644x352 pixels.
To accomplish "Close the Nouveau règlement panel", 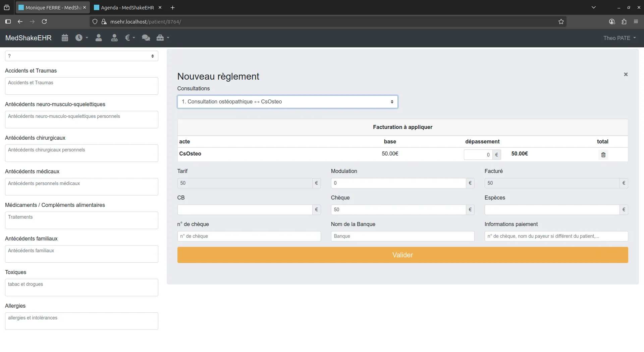I will 626,74.
